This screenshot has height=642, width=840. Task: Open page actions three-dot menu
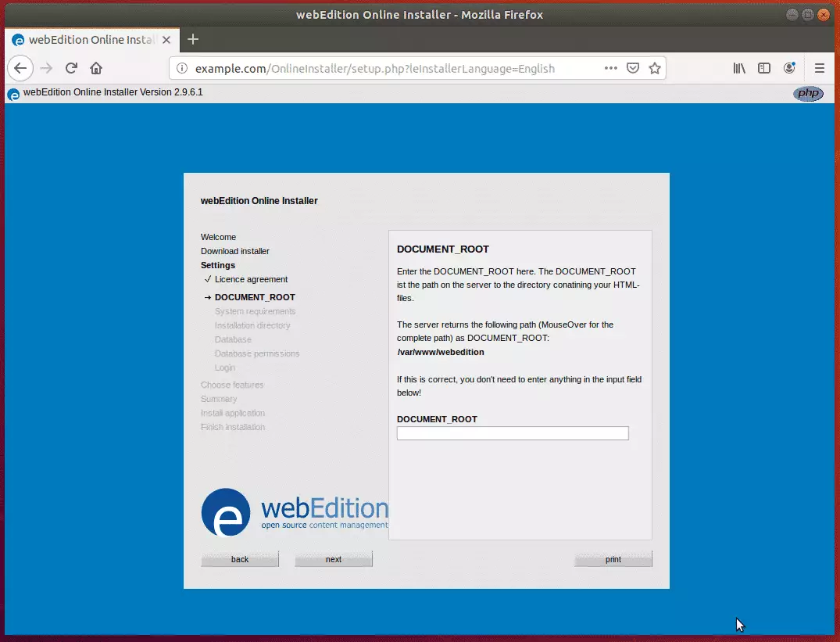[x=611, y=68]
